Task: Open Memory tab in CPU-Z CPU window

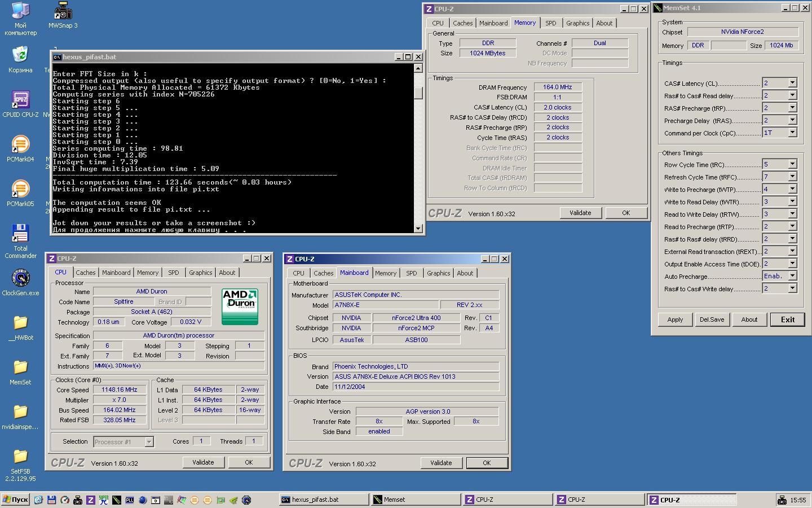Action: (147, 273)
